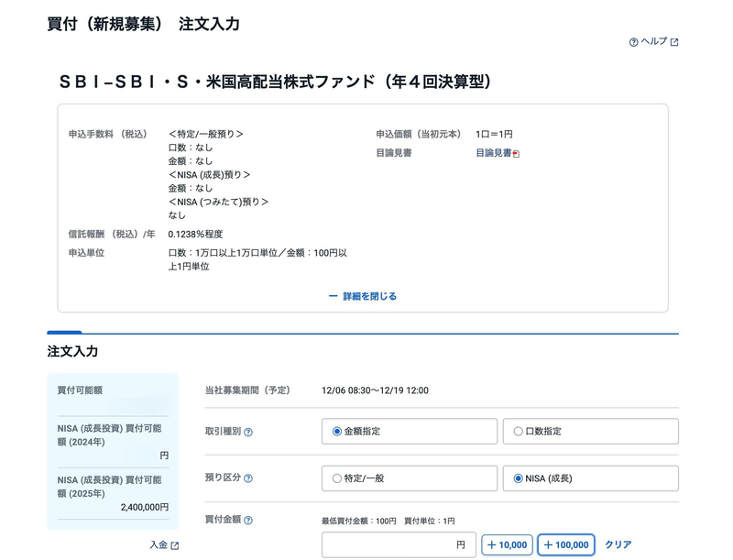Click the external-link icon beside 入金
Image resolution: width=733 pixels, height=560 pixels.
[175, 545]
